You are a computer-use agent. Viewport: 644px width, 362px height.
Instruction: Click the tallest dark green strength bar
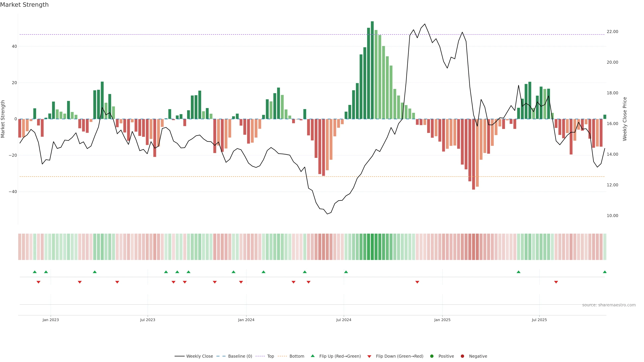pos(372,70)
